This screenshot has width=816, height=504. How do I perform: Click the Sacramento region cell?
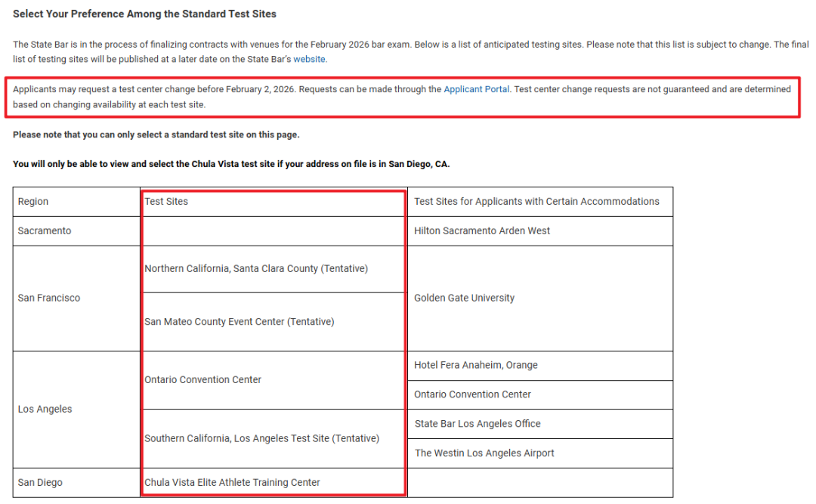45,230
